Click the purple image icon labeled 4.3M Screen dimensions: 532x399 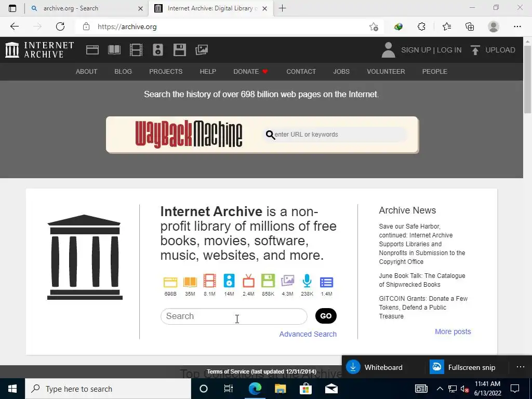tap(287, 281)
